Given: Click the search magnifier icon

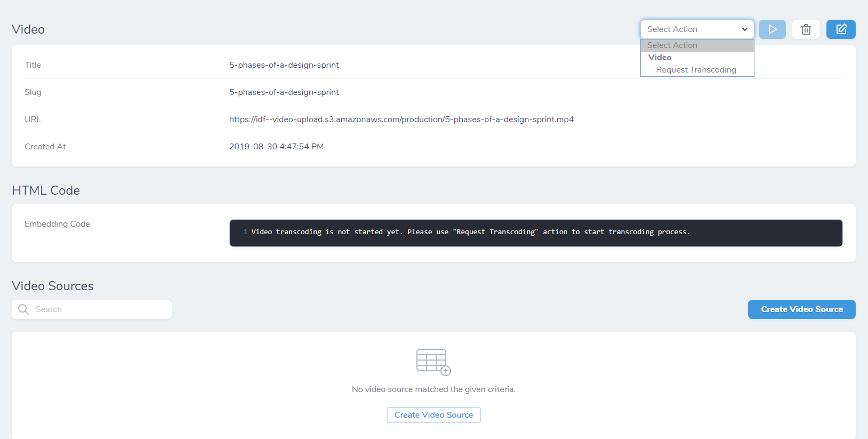Looking at the screenshot, I should click(x=23, y=309).
